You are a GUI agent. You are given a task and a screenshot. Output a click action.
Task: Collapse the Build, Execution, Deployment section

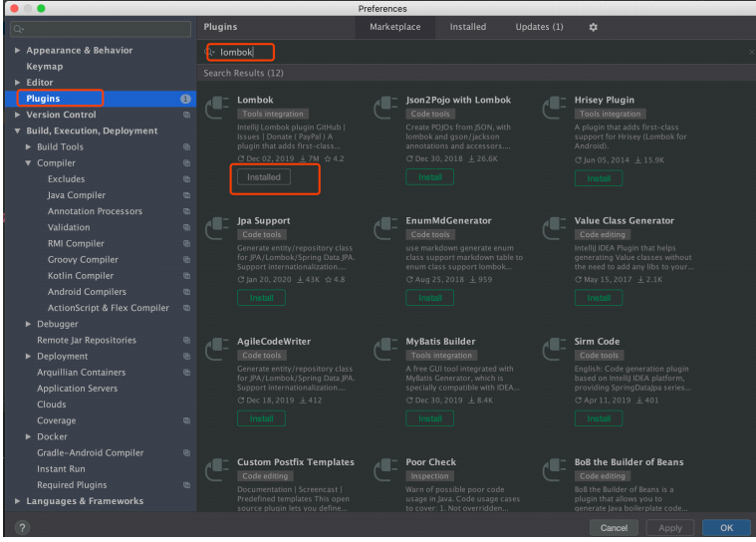pyautogui.click(x=17, y=131)
